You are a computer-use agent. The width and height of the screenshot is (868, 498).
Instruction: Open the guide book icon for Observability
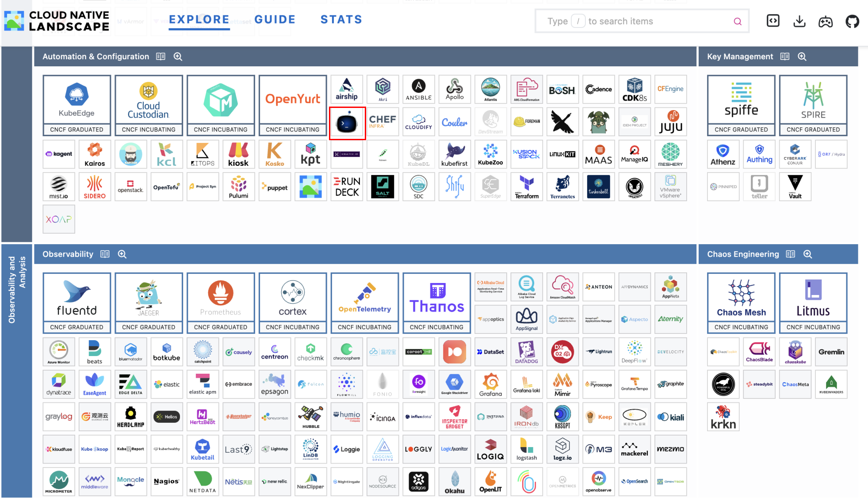pyautogui.click(x=105, y=254)
